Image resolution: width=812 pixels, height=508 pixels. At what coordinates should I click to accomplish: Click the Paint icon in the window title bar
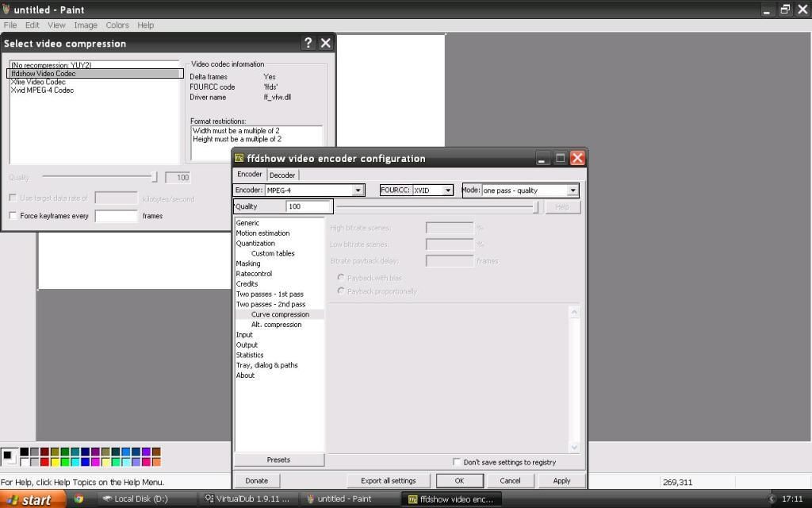click(6, 10)
